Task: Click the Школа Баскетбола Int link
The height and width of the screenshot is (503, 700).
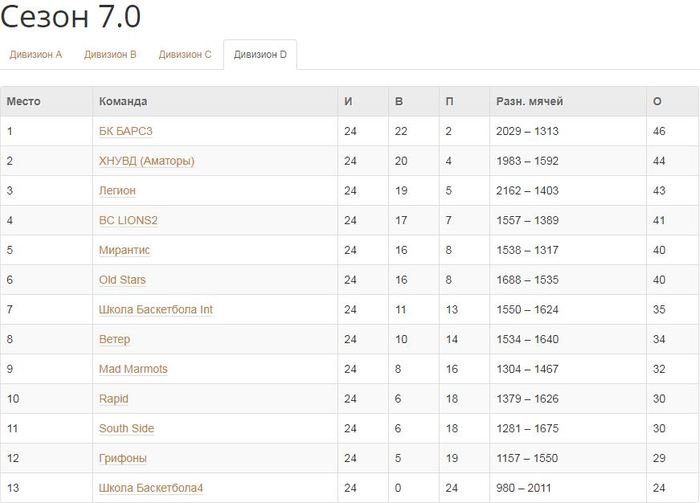Action: pyautogui.click(x=155, y=310)
